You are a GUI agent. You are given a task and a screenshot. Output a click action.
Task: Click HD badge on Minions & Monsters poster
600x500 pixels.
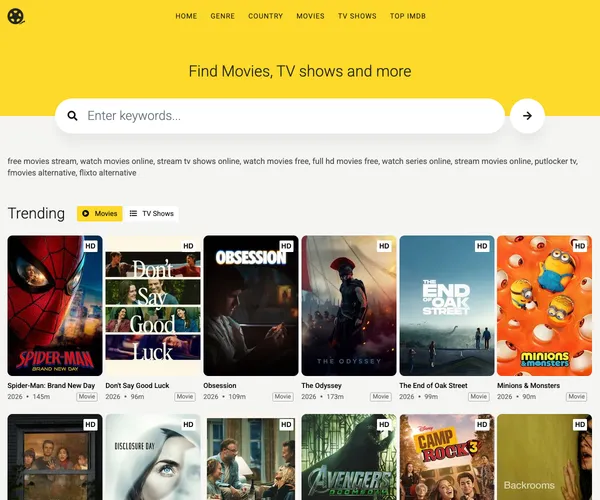pos(580,246)
